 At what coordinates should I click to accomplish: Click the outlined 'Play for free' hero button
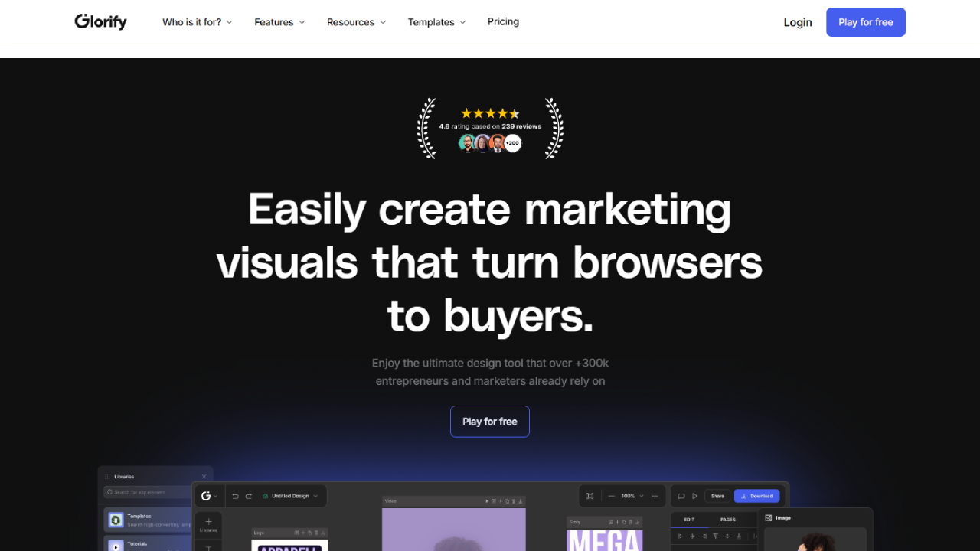point(490,422)
